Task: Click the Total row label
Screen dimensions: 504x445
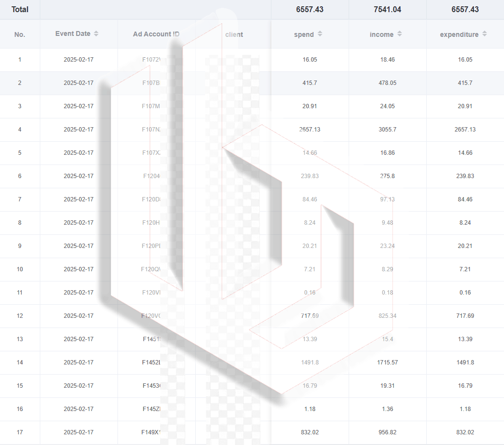Action: [20, 9]
